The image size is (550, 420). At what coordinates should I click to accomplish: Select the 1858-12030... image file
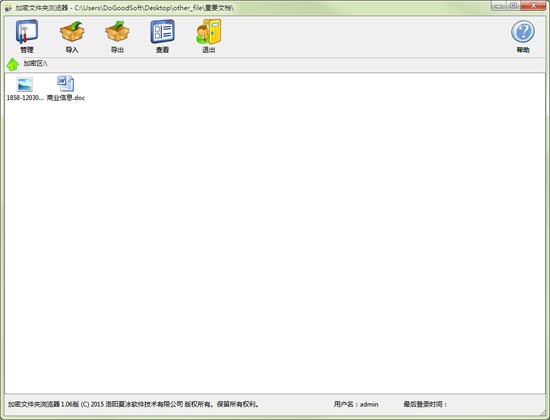click(x=25, y=89)
